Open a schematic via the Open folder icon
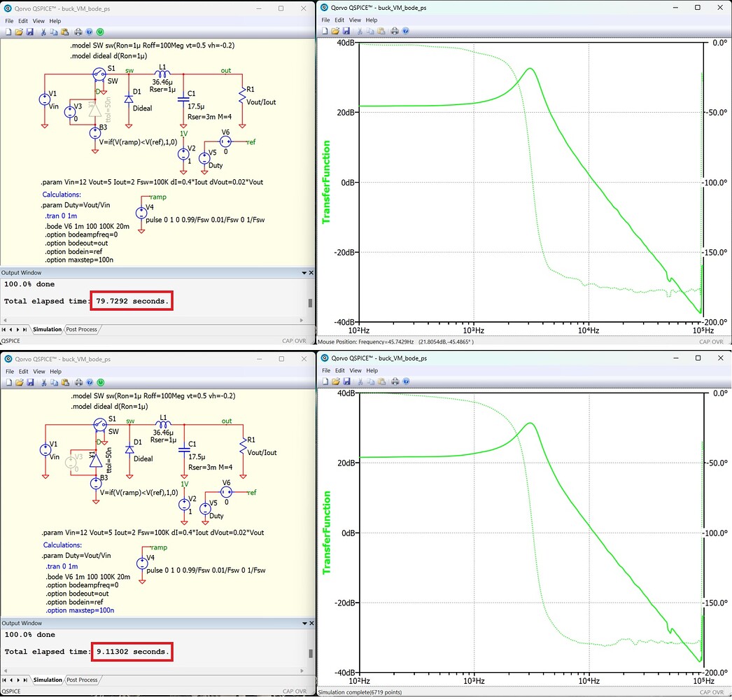The height and width of the screenshot is (700, 732). click(x=19, y=31)
